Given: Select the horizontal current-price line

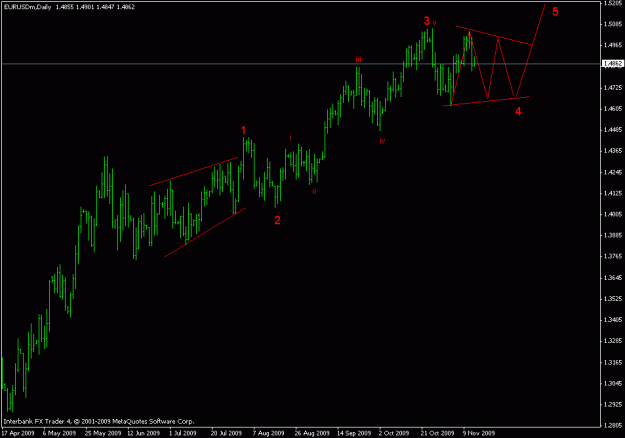Looking at the screenshot, I should (300, 64).
